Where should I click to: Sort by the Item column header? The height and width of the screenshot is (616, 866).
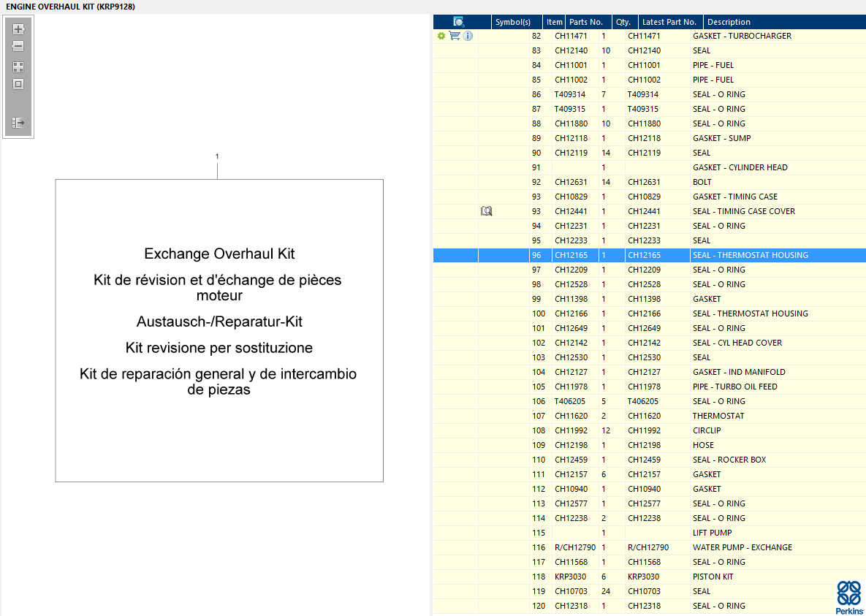tap(554, 22)
